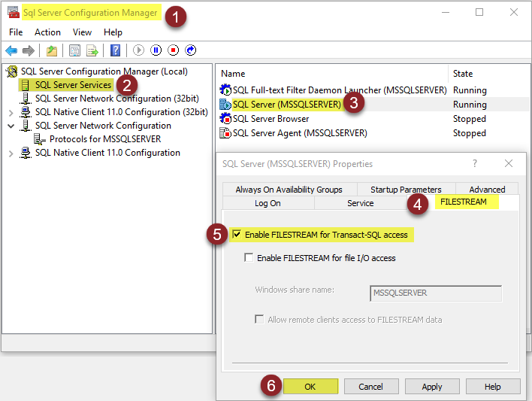
Task: Click the Help button in Properties dialog
Action: [493, 387]
